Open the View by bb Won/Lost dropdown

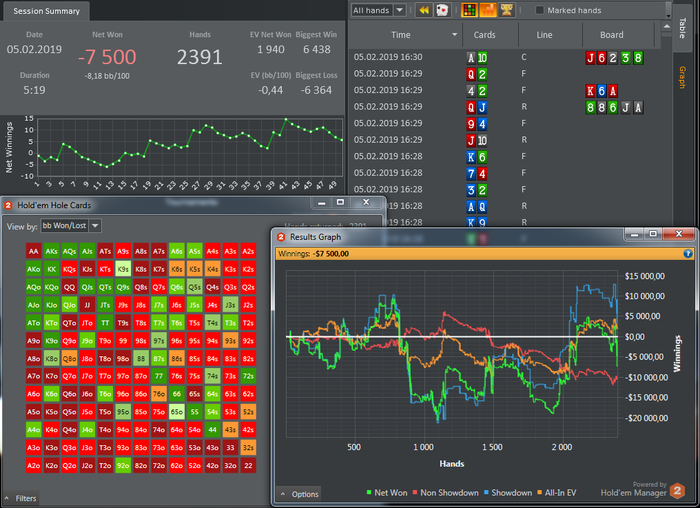coord(71,226)
